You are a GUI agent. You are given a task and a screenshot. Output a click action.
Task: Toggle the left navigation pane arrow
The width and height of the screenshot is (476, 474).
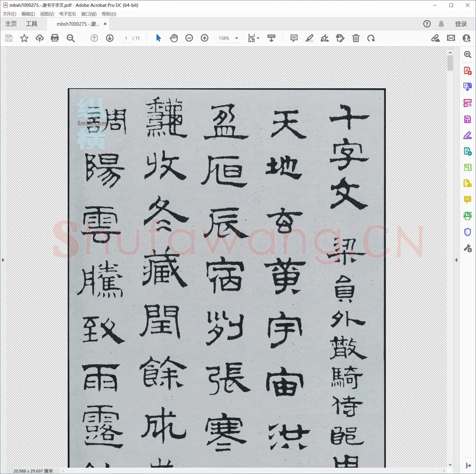point(3,260)
